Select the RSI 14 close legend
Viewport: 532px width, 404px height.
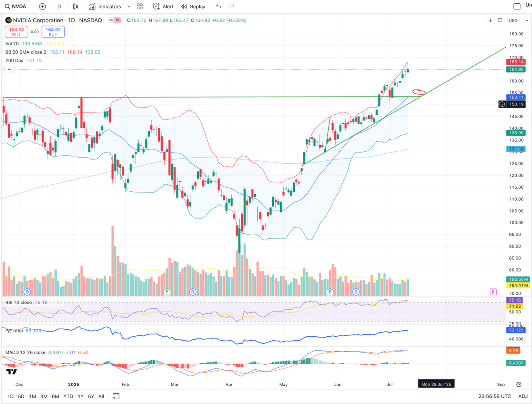[x=19, y=303]
